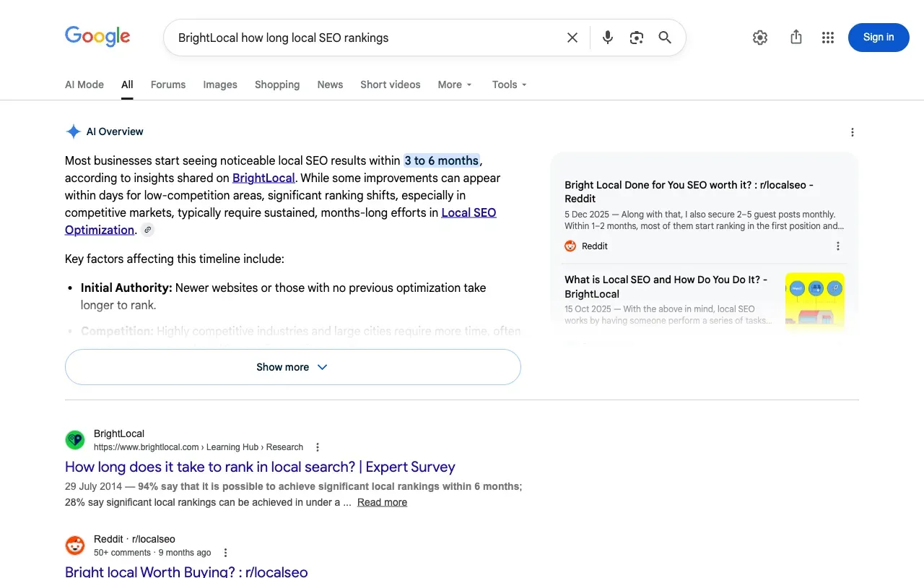This screenshot has width=924, height=578.
Task: Click the link chip icon after Optimization
Action: point(147,230)
